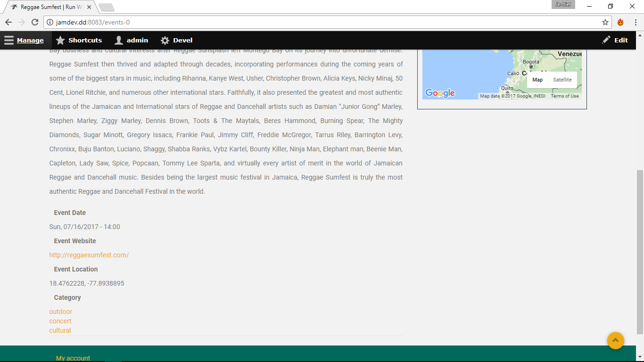644x362 pixels.
Task: Open the Terms of Use map link
Action: 565,96
